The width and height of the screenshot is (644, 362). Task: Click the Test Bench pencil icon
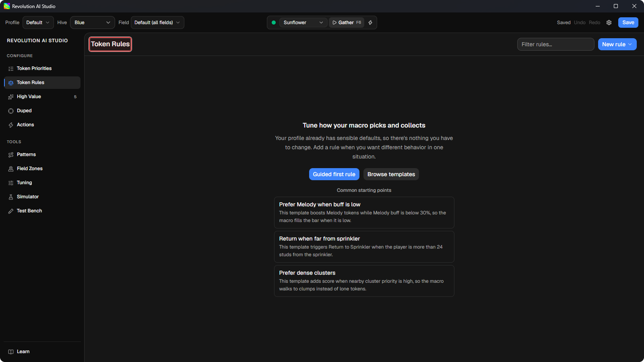click(x=11, y=211)
